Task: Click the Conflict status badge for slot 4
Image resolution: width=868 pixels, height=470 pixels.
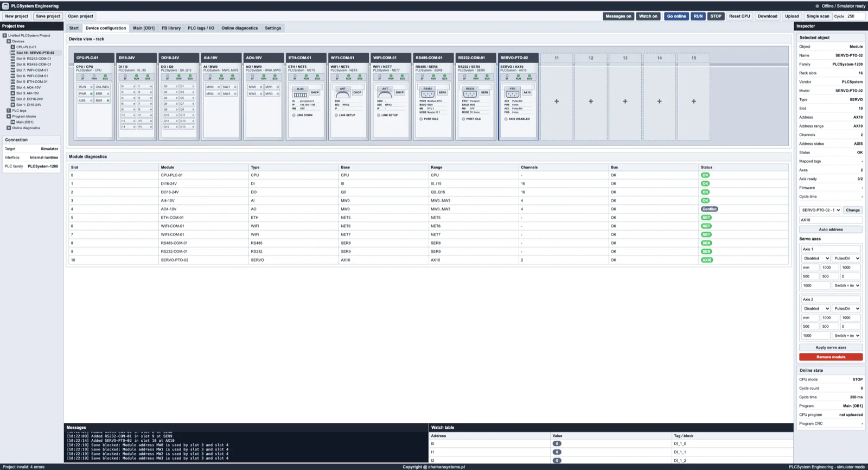Action: pos(709,209)
